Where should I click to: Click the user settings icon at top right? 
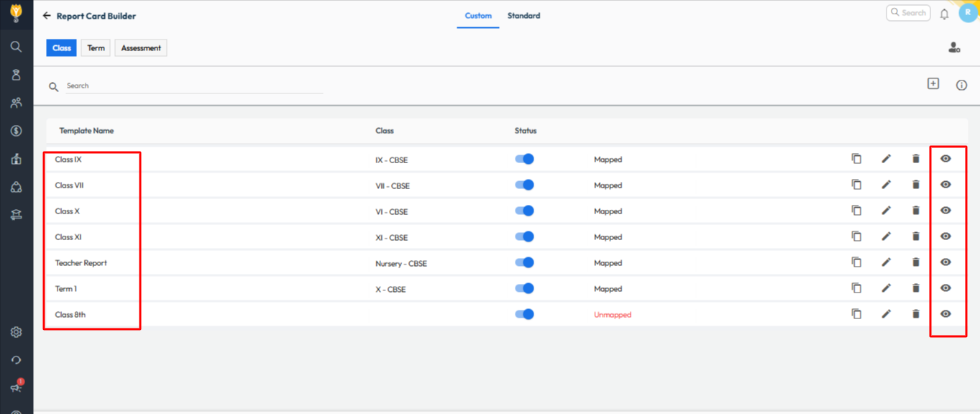[954, 48]
